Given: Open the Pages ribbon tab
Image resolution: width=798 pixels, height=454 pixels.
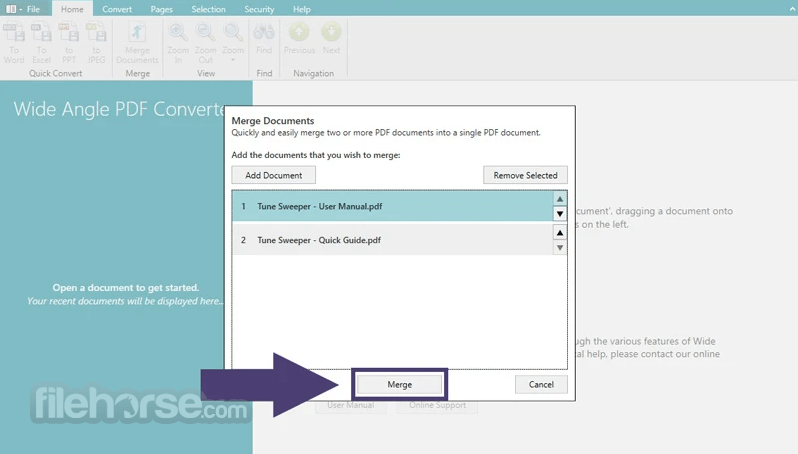Looking at the screenshot, I should coord(161,9).
